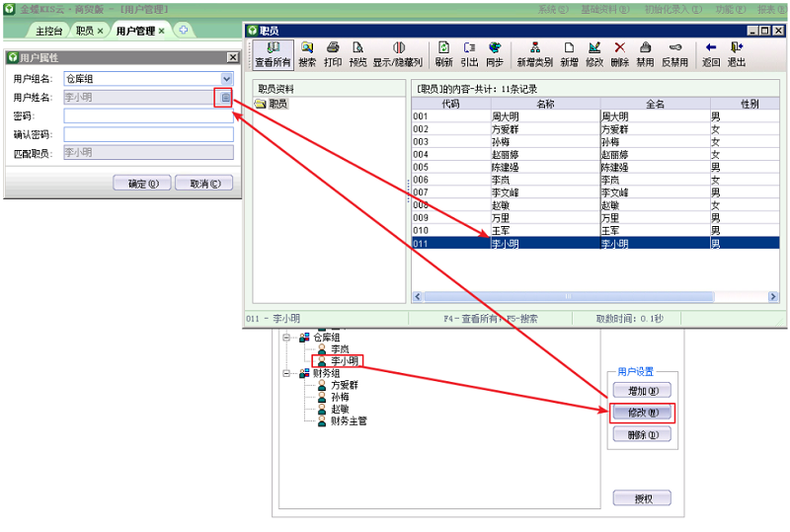
Task: Open the 用户组名 dropdown
Action: (x=227, y=78)
